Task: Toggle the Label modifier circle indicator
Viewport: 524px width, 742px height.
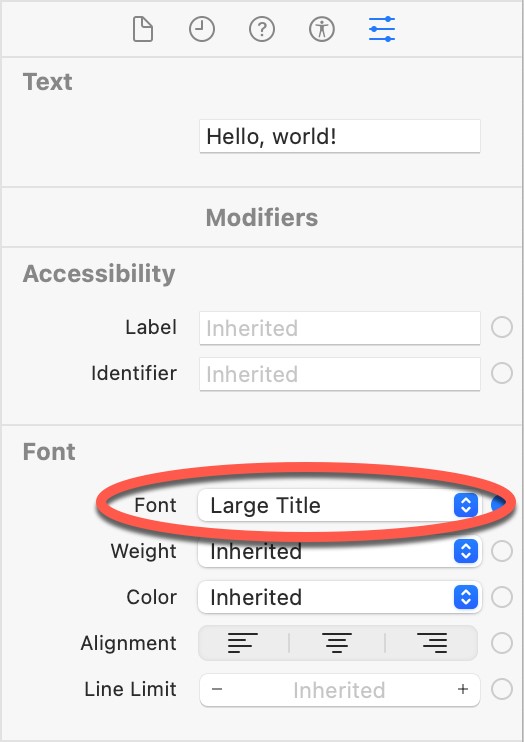Action: 502,327
